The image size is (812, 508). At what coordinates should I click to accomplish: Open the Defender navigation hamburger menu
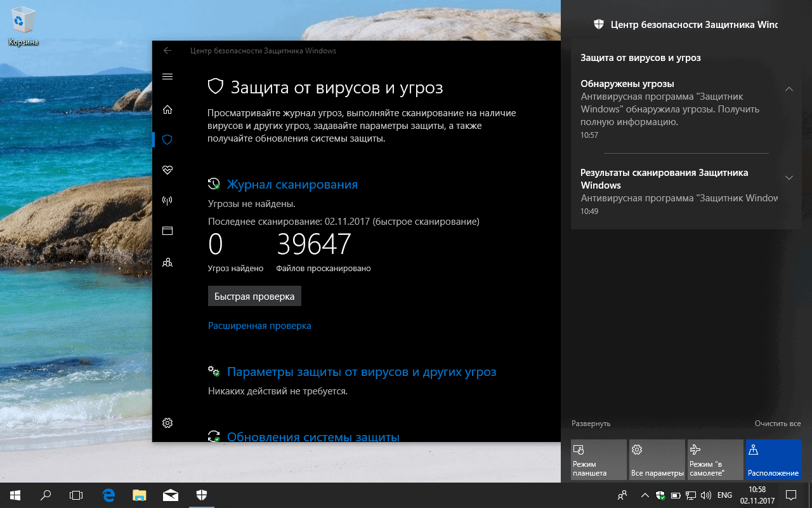tap(167, 76)
